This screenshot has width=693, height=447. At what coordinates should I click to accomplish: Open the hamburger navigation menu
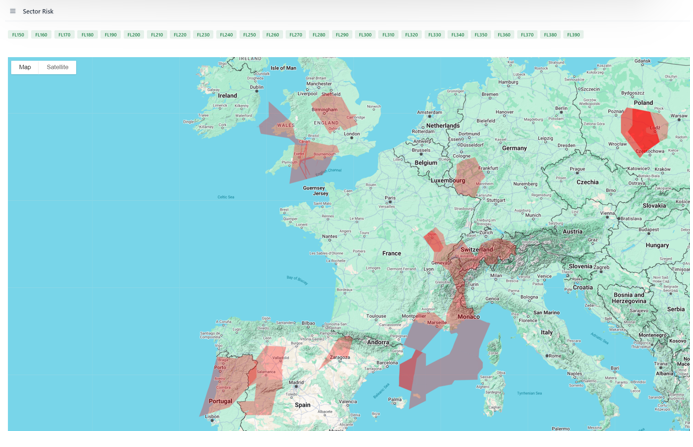coord(13,11)
